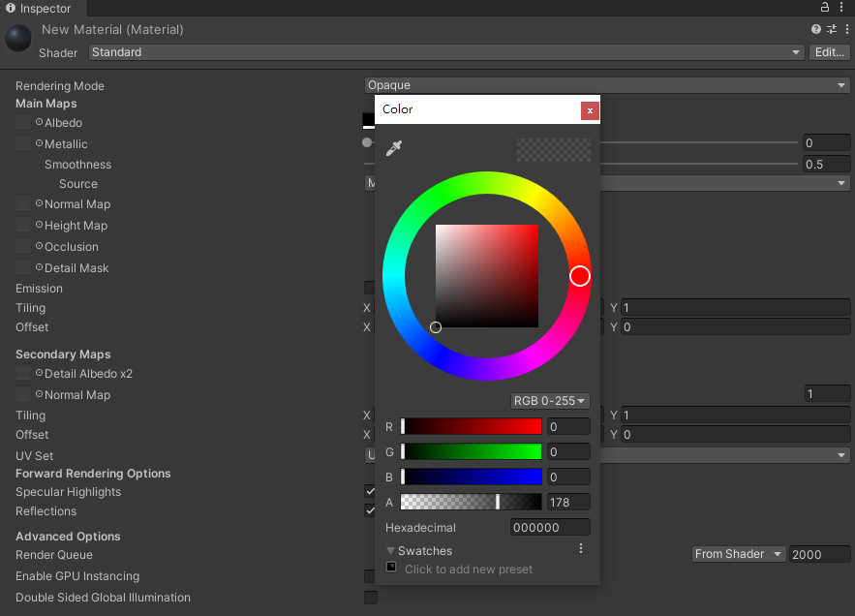Image resolution: width=855 pixels, height=616 pixels.
Task: Click the R value field
Action: (568, 427)
